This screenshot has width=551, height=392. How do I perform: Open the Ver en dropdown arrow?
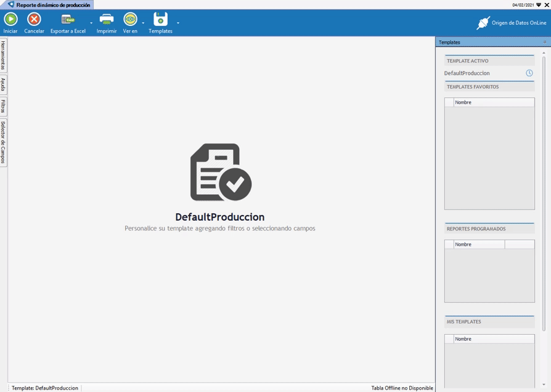(x=143, y=23)
